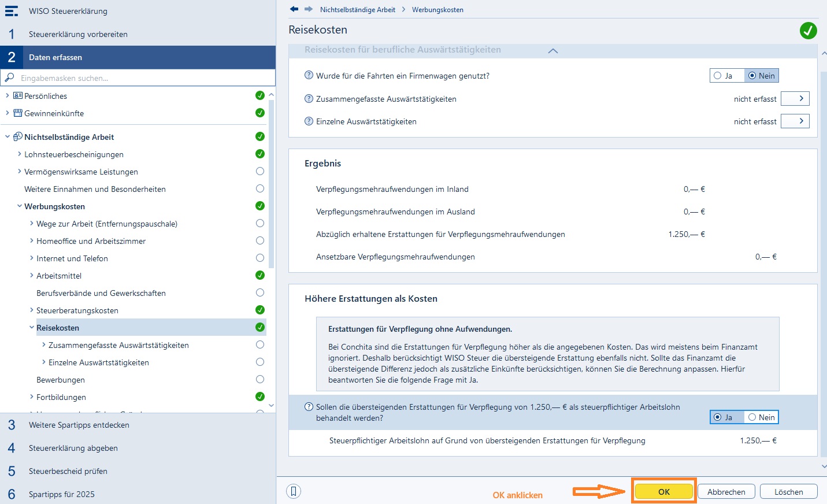Image resolution: width=827 pixels, height=504 pixels.
Task: Go forward with the right arrow icon
Action: 309,9
